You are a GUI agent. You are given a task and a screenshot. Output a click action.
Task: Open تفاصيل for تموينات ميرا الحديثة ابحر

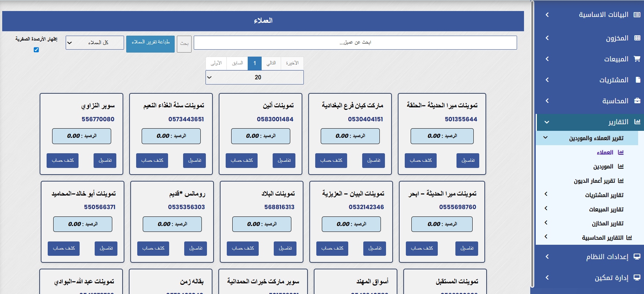pos(467,248)
